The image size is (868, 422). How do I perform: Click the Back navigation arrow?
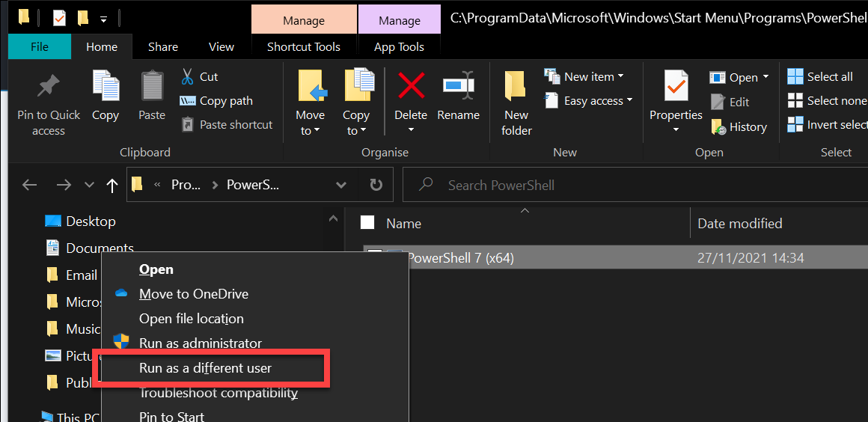pyautogui.click(x=29, y=184)
